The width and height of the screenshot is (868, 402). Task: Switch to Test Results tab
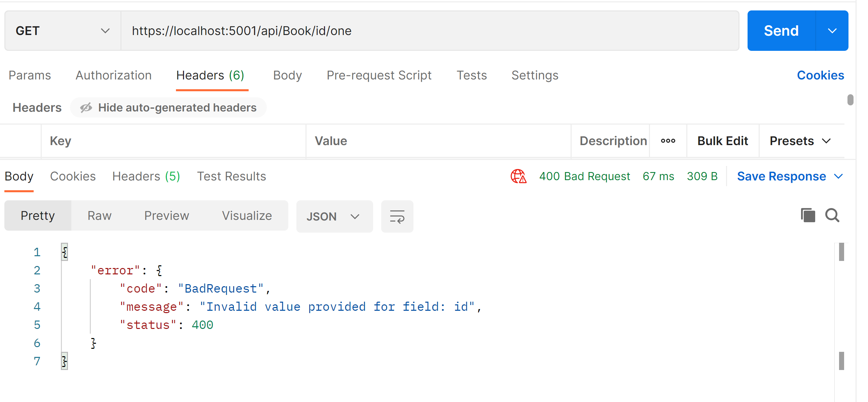click(x=231, y=176)
